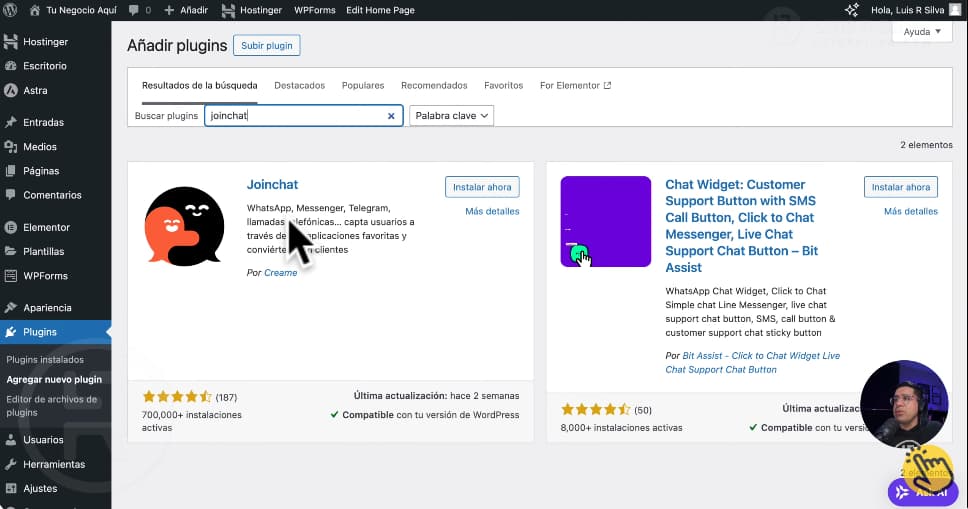Screen dimensions: 968x509
Task: Click the AI sparkle icon in admin bar
Action: click(x=852, y=10)
